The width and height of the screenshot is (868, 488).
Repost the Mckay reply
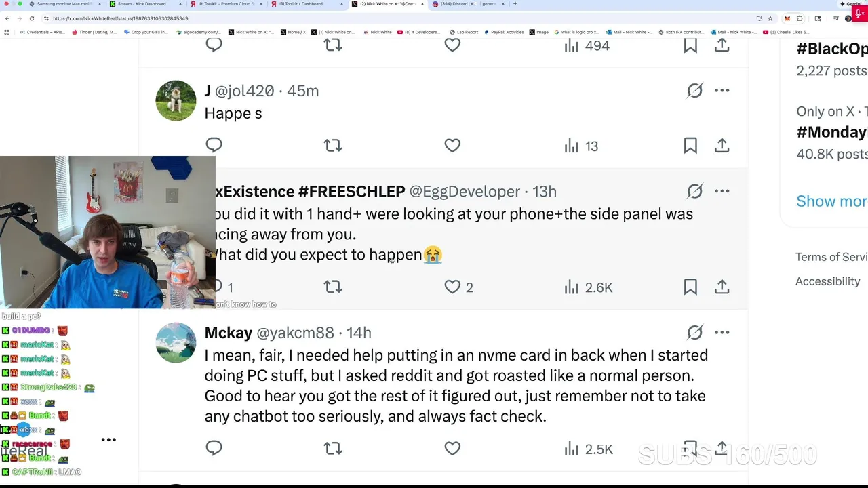(x=333, y=449)
